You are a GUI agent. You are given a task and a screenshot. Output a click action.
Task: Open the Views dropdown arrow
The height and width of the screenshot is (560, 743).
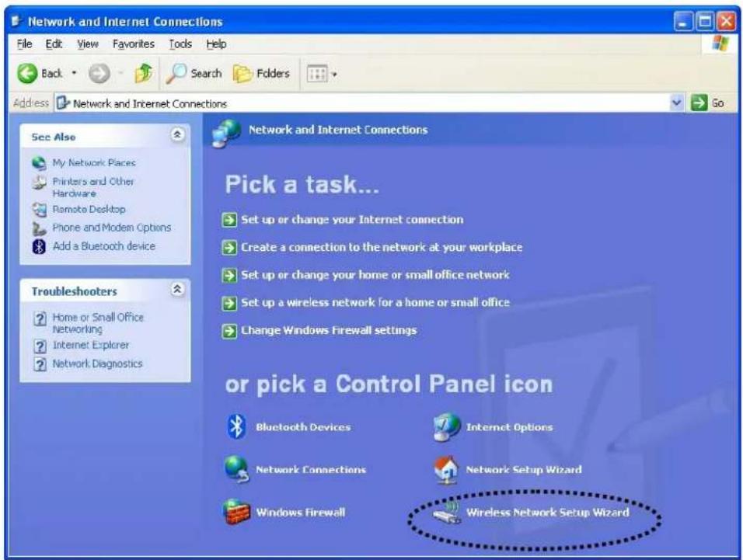(334, 75)
